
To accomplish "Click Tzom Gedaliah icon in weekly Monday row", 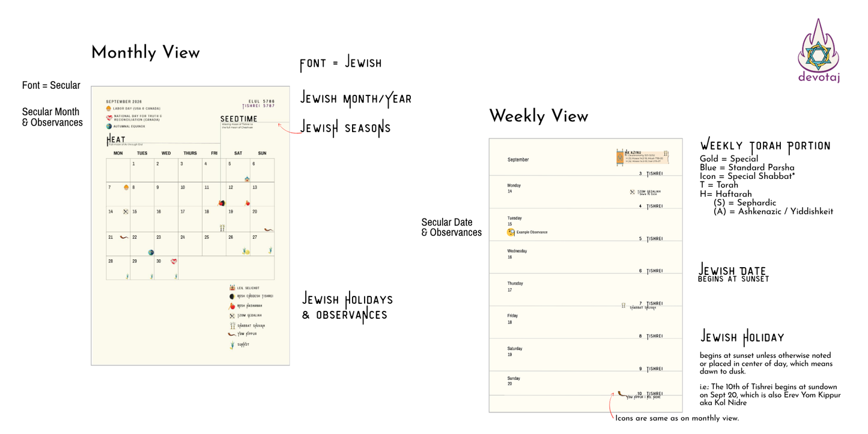I will (632, 192).
